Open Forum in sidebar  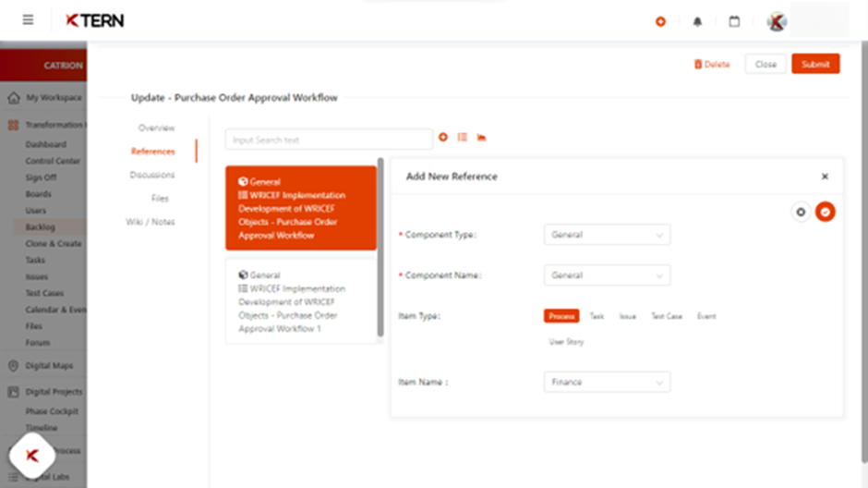tap(38, 343)
